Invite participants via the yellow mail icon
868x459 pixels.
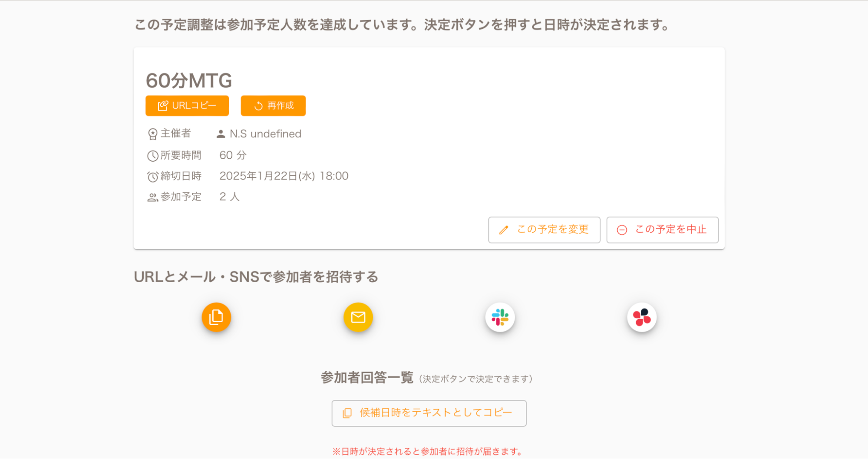[x=358, y=317]
